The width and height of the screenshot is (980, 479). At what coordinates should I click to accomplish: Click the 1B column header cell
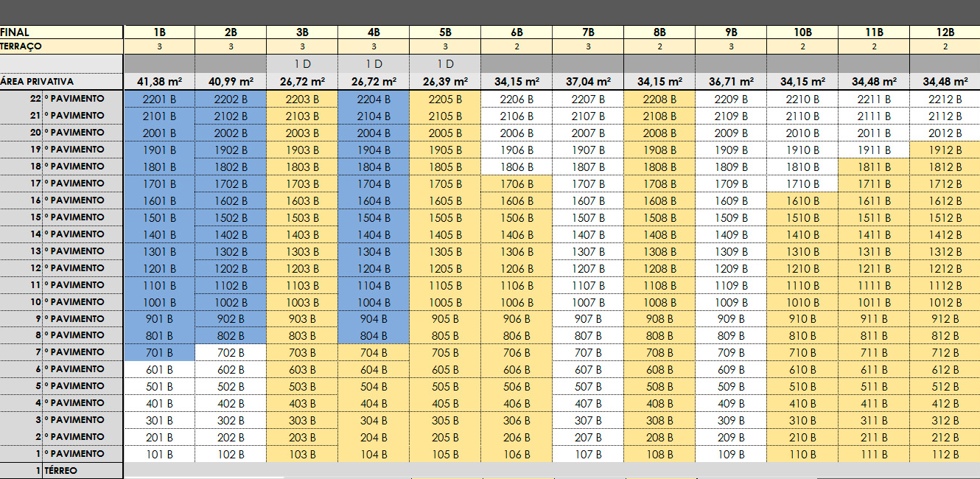click(159, 32)
